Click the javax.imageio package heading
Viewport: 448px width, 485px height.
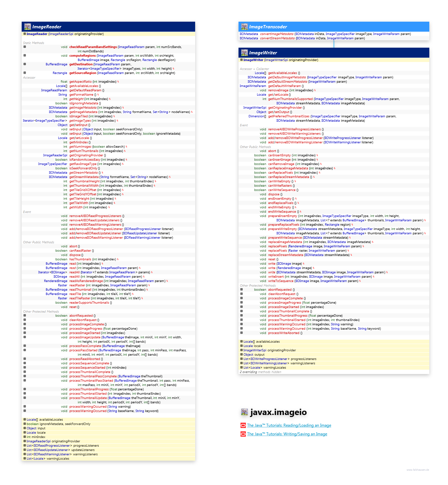point(279,412)
